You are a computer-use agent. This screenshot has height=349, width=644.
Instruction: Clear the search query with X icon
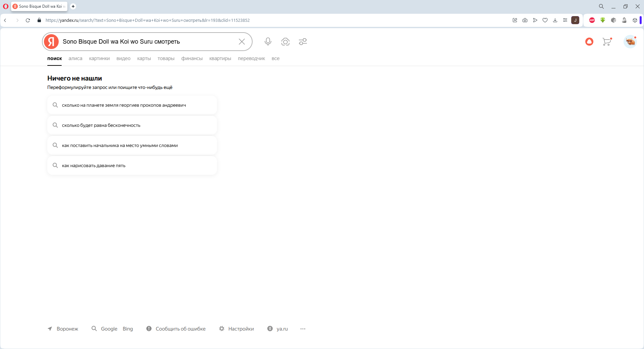pos(242,42)
